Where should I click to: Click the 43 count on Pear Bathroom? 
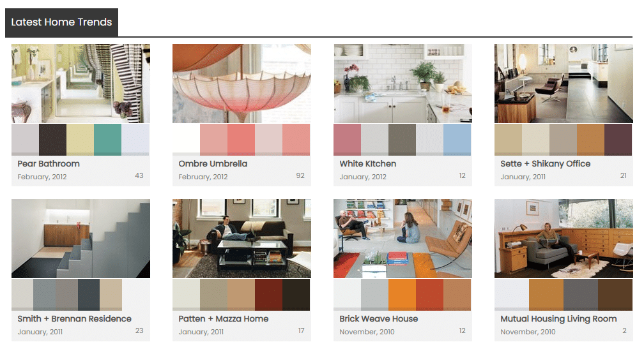coord(139,175)
